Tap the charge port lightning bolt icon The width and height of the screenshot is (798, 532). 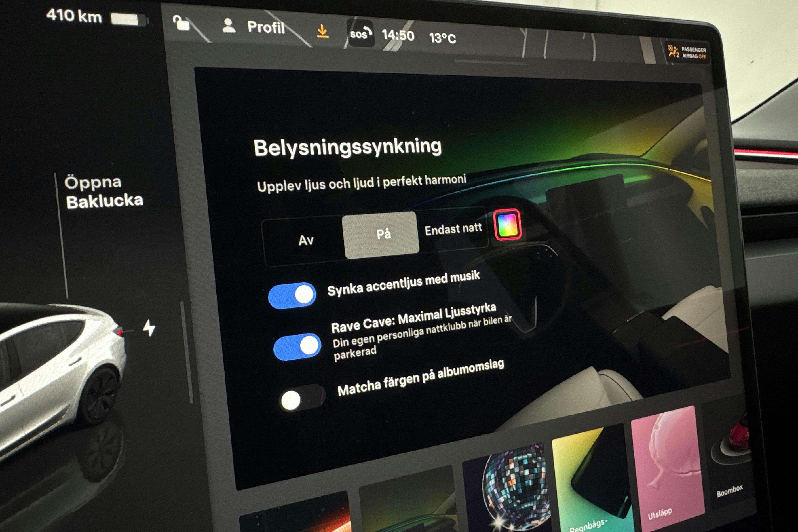click(x=149, y=328)
